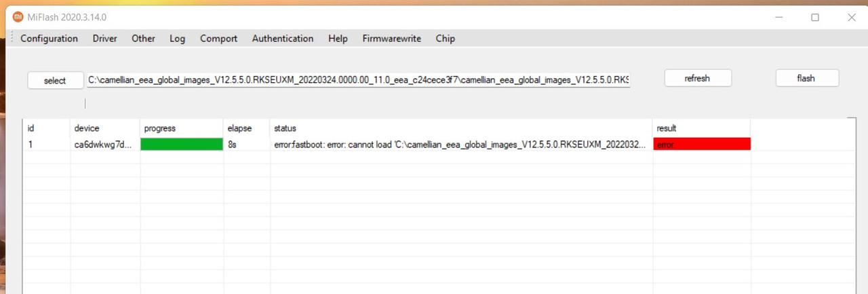Click the id column header
The width and height of the screenshot is (868, 294).
click(x=47, y=128)
